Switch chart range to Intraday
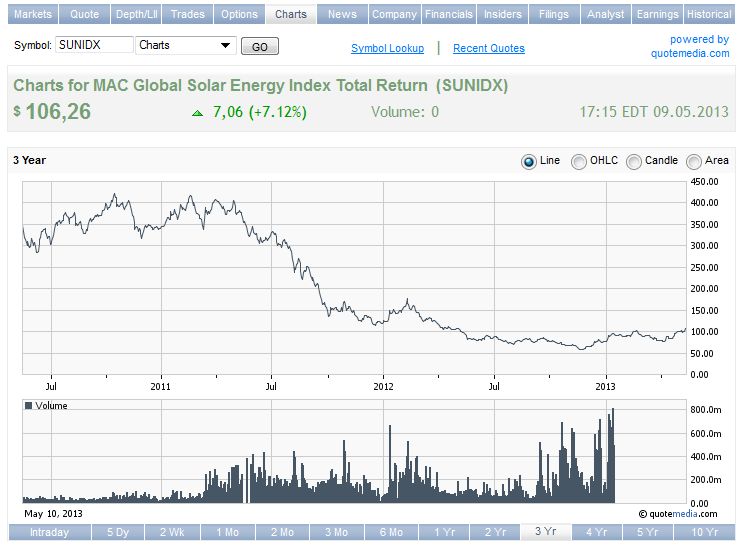This screenshot has width=745, height=547. click(x=49, y=532)
